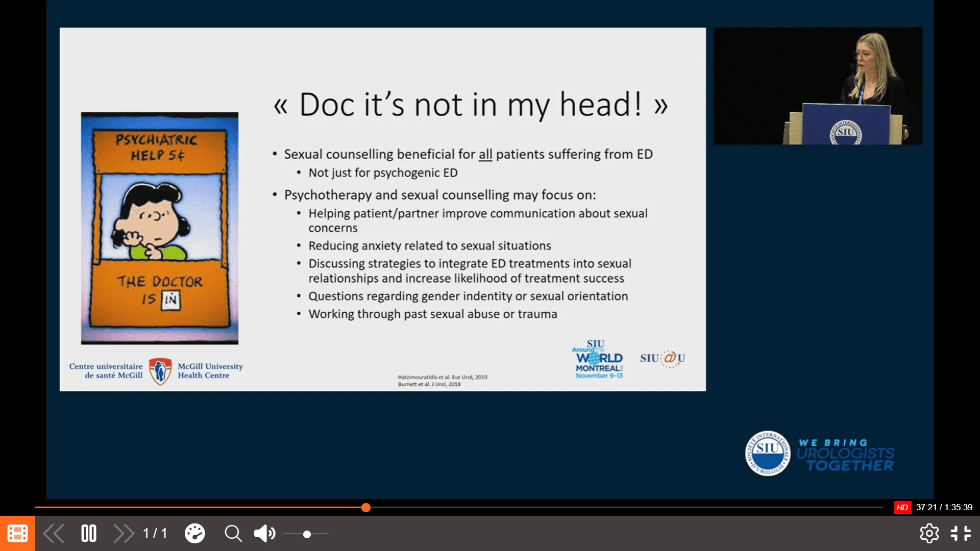Screen dimensions: 980x551
Task: Click the 37:21 / 1:35:39 time display
Action: (x=944, y=507)
